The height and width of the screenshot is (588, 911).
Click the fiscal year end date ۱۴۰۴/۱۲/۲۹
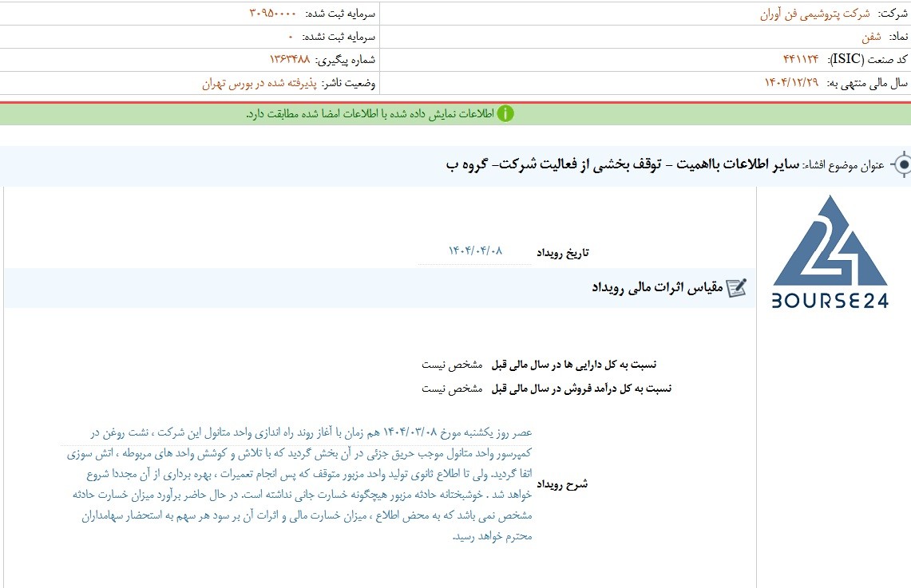pos(791,82)
